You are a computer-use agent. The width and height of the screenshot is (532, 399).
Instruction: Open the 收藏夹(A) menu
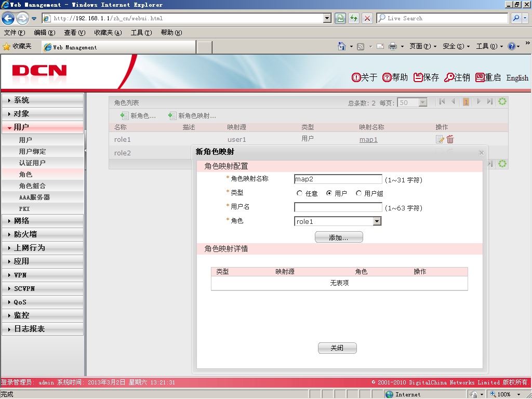[x=108, y=33]
